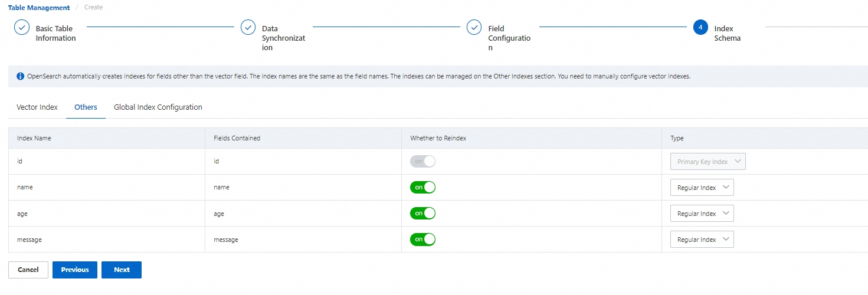The height and width of the screenshot is (295, 868).
Task: Click the blue info icon in notice banner
Action: point(20,77)
